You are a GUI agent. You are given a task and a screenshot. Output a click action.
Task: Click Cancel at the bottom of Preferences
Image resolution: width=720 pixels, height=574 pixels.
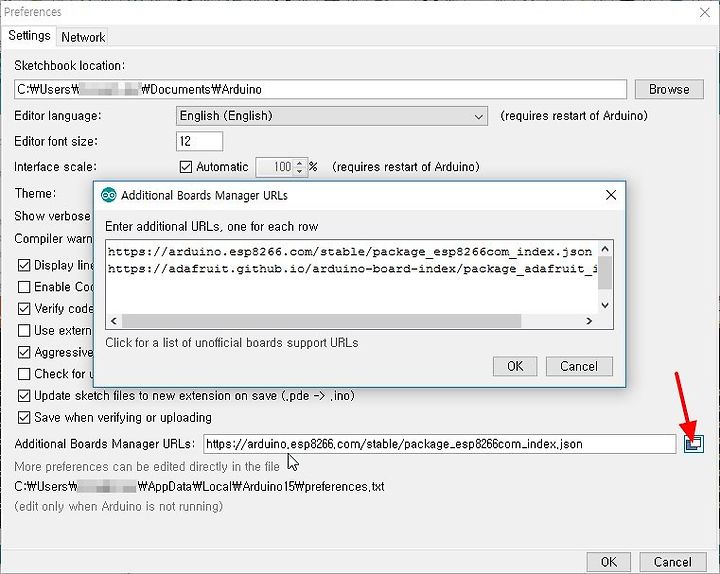[x=673, y=562]
